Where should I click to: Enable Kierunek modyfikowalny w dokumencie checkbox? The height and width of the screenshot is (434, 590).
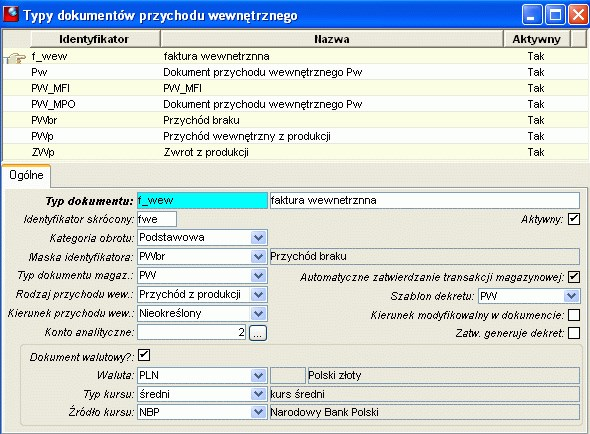[x=573, y=315]
